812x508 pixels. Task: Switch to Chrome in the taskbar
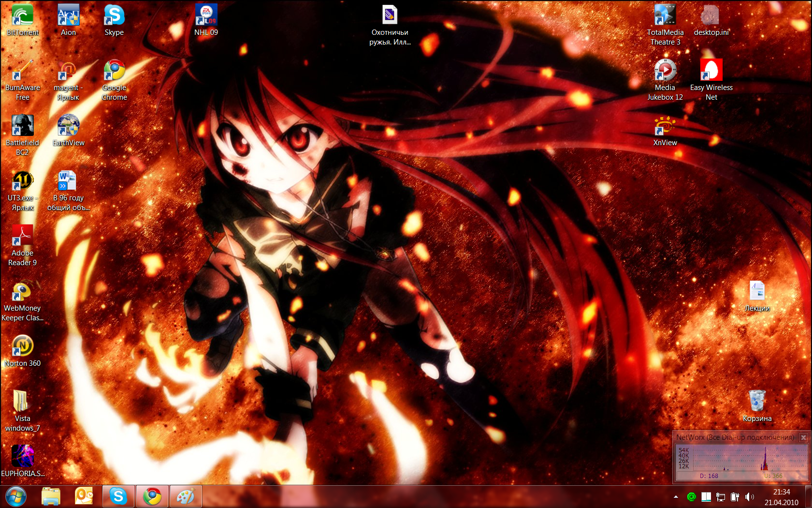(x=152, y=497)
